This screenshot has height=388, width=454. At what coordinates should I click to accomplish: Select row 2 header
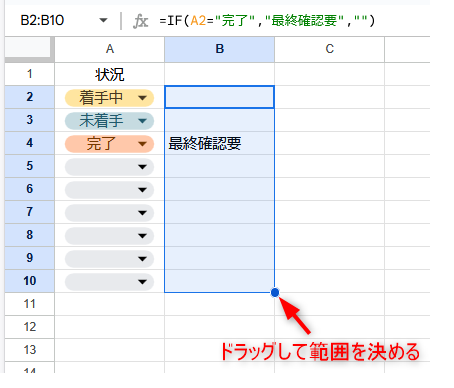click(x=29, y=97)
